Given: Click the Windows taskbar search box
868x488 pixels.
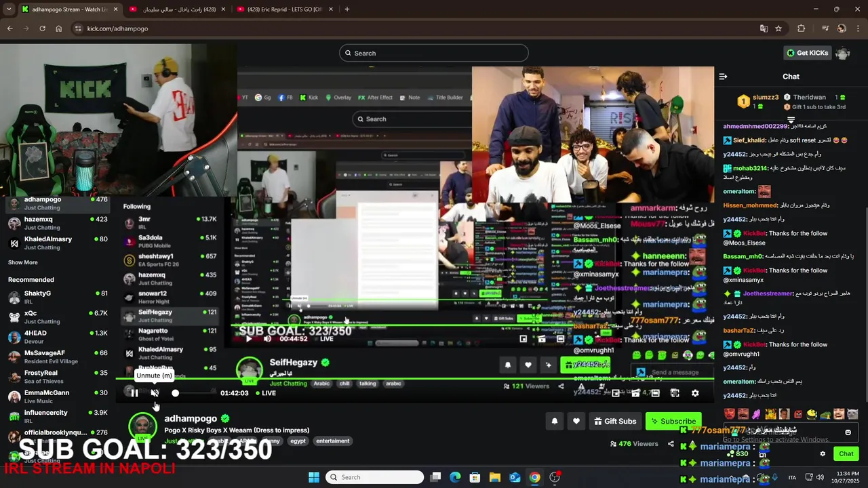Looking at the screenshot, I should pos(374,477).
